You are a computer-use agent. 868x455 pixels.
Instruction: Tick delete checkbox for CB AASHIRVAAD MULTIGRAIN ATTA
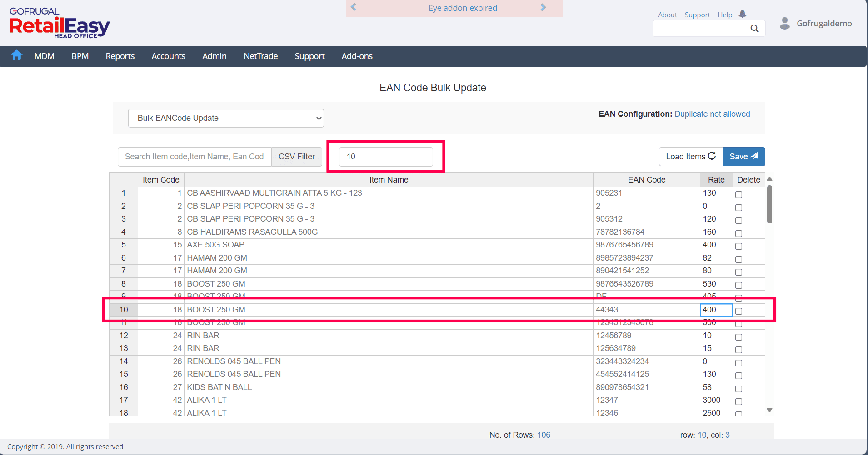(739, 194)
